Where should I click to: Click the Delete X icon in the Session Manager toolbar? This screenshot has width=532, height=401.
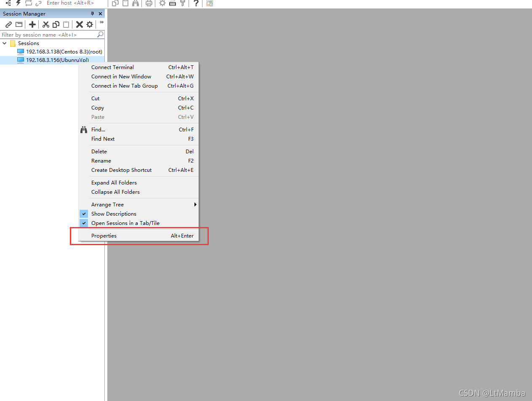(x=79, y=24)
